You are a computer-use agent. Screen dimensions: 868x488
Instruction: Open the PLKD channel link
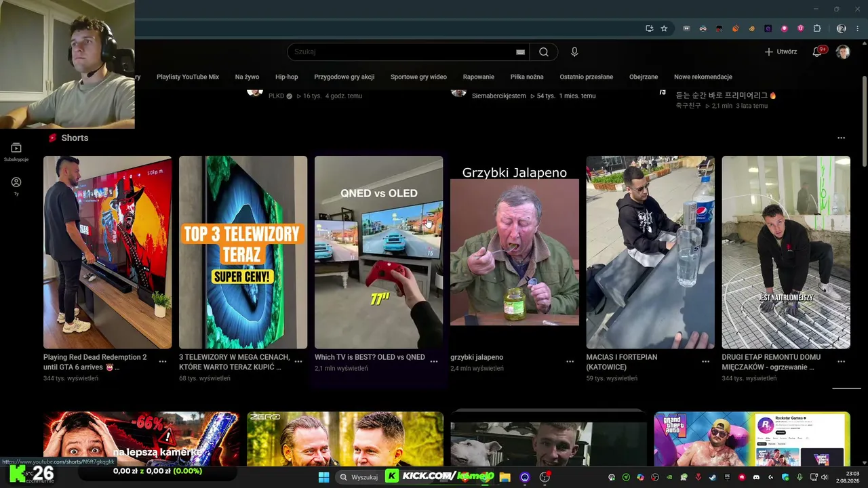click(276, 96)
